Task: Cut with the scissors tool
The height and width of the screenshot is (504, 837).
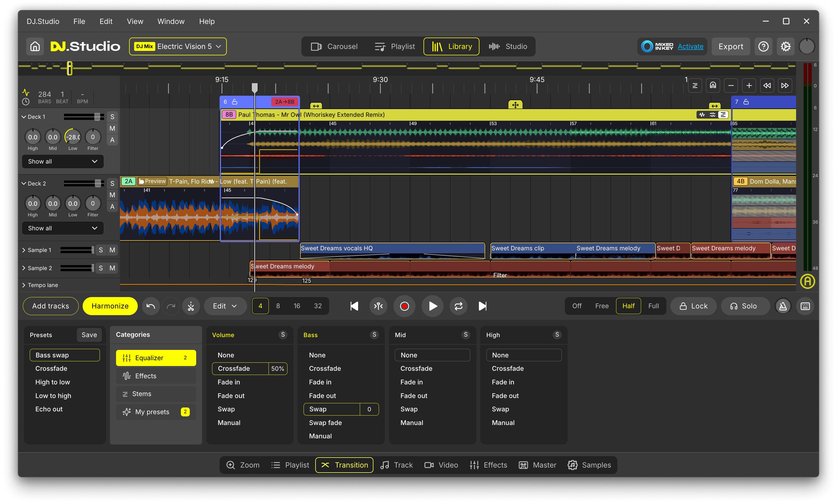Action: [x=191, y=306]
